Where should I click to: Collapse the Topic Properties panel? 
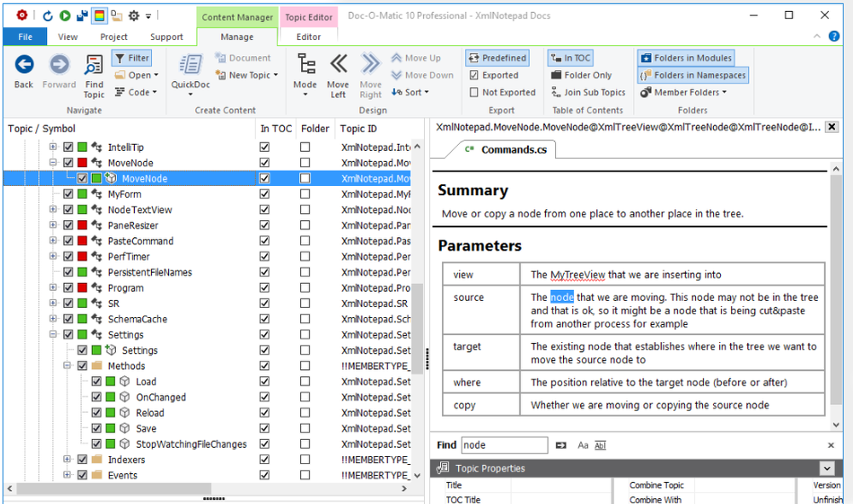827,468
